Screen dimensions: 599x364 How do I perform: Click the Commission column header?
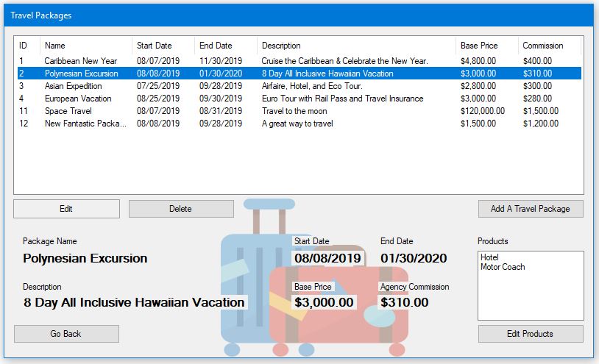[x=549, y=46]
